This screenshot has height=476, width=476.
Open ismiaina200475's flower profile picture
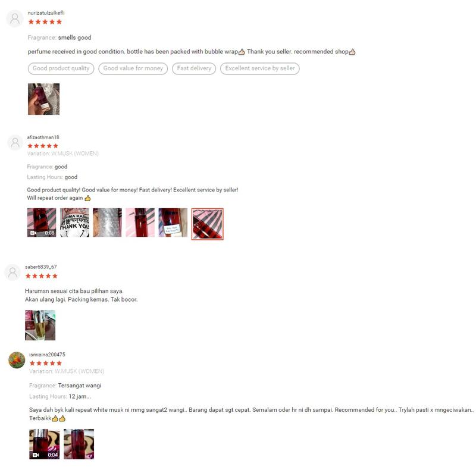click(17, 360)
